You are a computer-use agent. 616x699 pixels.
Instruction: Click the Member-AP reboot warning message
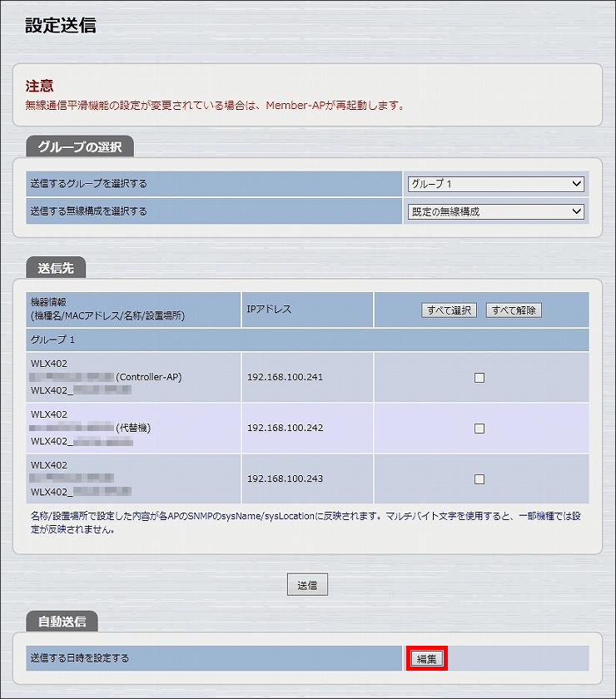point(215,105)
